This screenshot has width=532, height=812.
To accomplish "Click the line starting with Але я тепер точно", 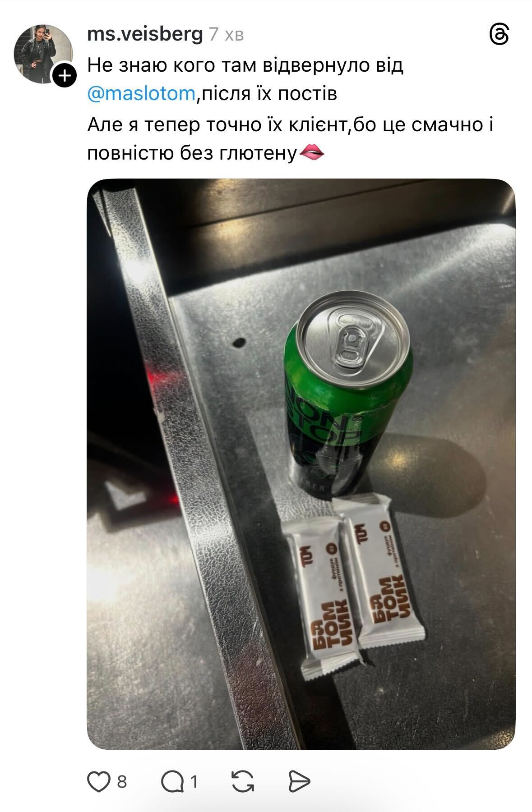I will [x=290, y=124].
